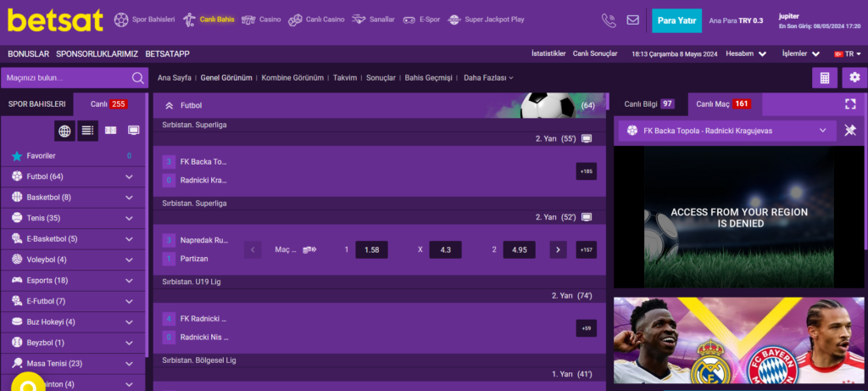Open Super Jackpot Play

tap(486, 20)
